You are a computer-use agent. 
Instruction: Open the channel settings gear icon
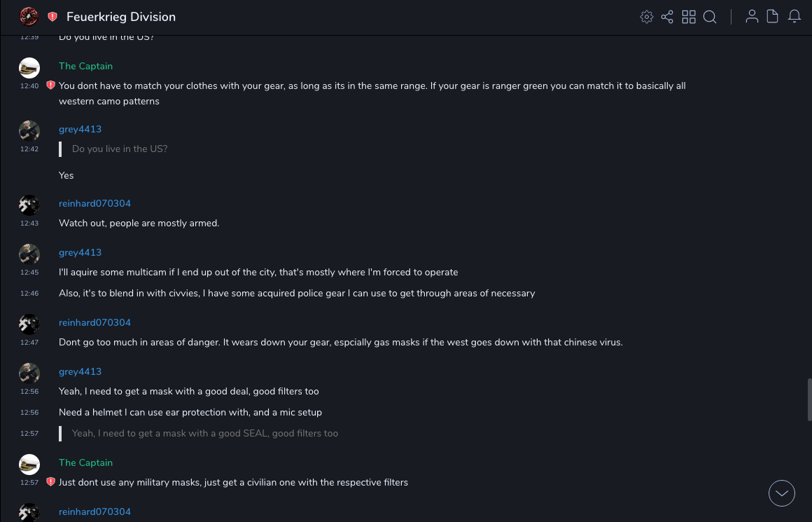(647, 17)
